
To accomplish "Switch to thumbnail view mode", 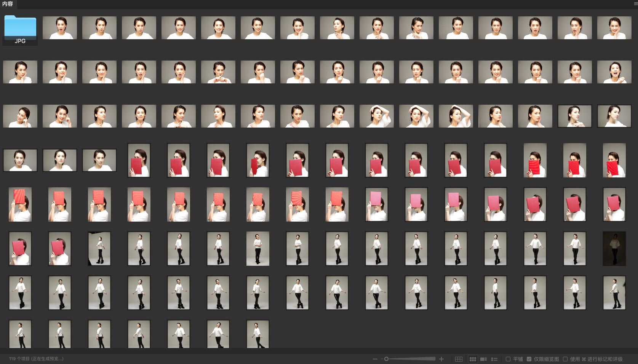I will 473,359.
